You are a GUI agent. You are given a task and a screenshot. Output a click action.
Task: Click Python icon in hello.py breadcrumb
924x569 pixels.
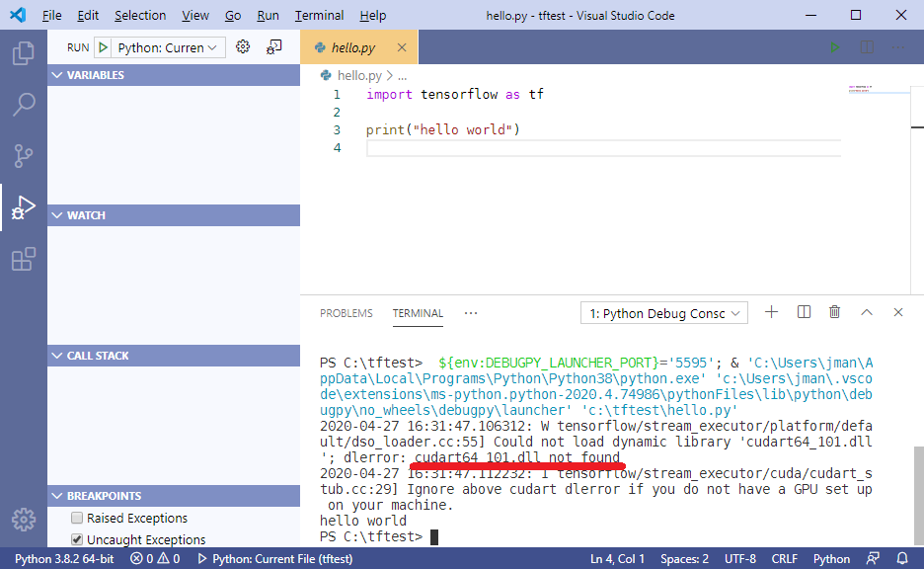pyautogui.click(x=326, y=75)
